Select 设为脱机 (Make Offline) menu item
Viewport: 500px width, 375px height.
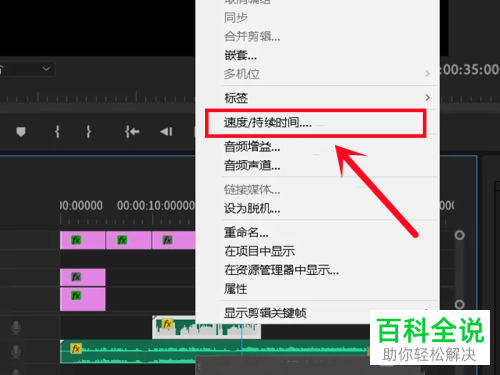coord(252,209)
